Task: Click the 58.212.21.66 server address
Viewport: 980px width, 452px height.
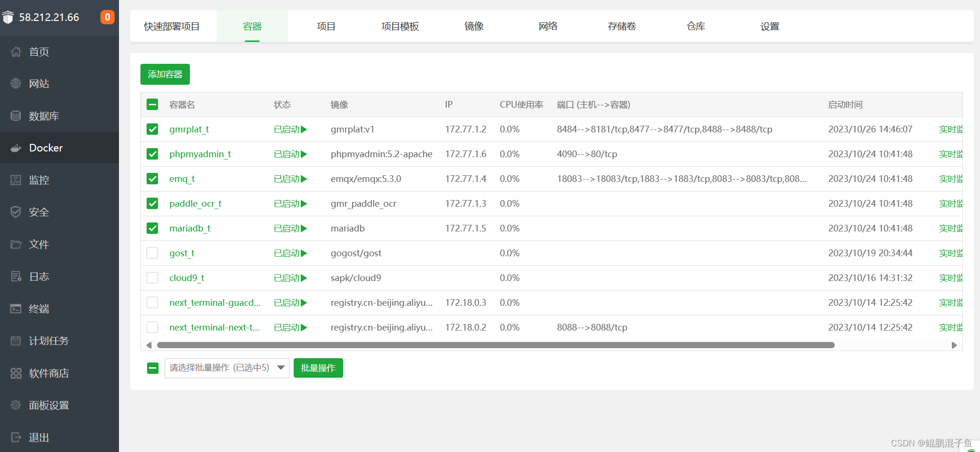Action: coord(49,17)
